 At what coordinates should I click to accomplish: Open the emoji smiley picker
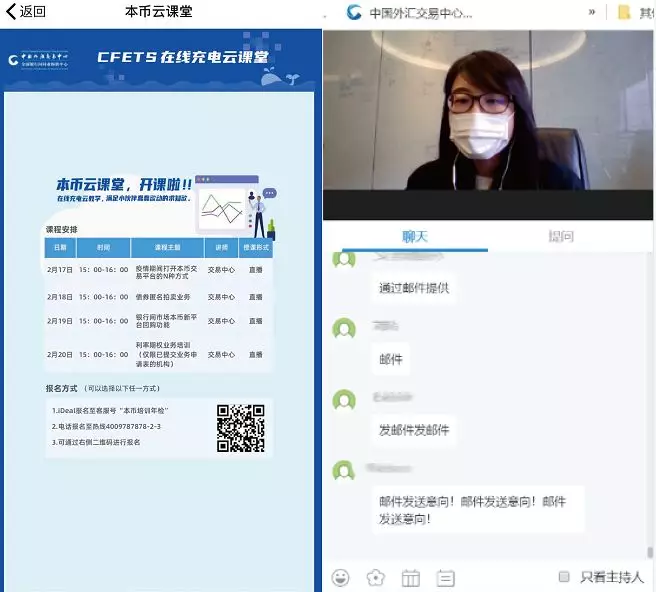pyautogui.click(x=341, y=577)
